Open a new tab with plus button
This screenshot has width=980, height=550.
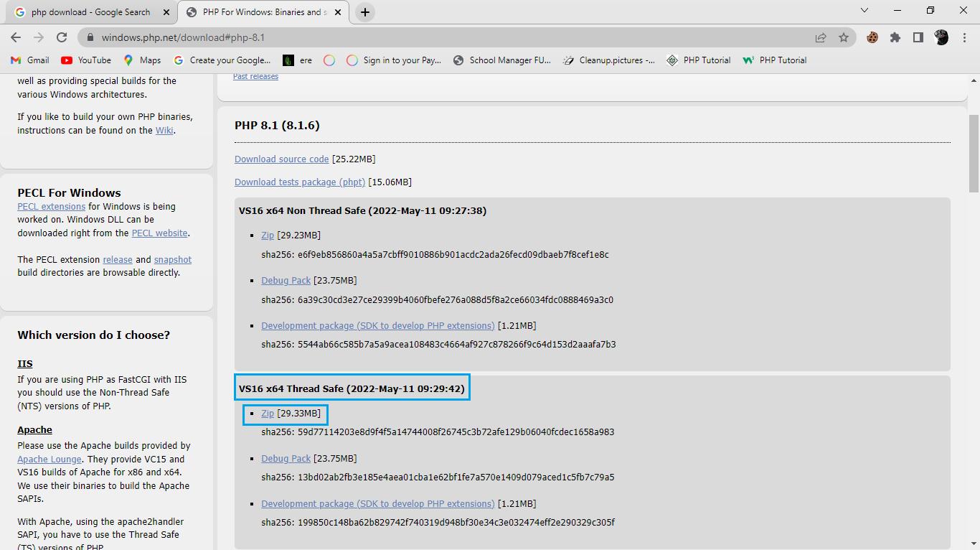(364, 12)
